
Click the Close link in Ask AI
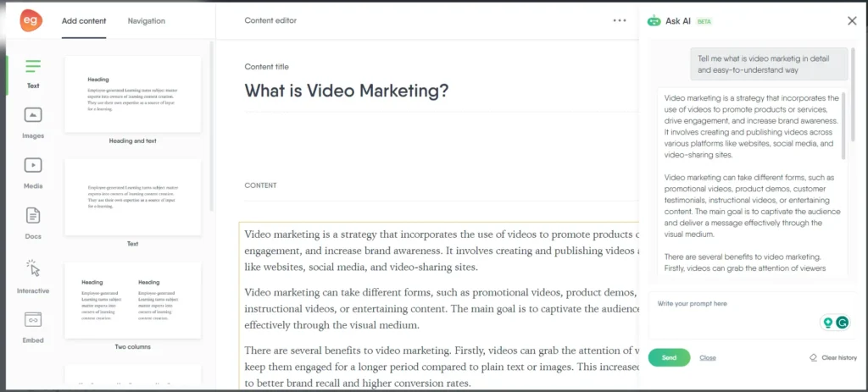[x=708, y=358]
